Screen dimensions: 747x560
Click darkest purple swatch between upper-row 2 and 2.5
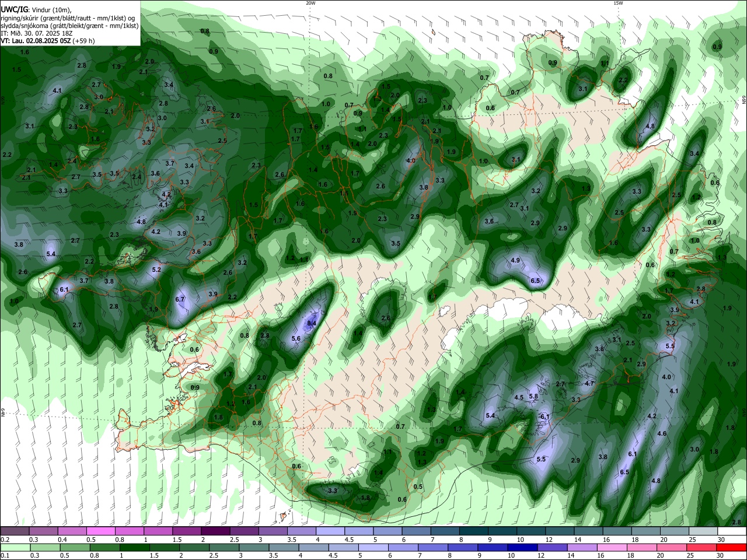215,531
